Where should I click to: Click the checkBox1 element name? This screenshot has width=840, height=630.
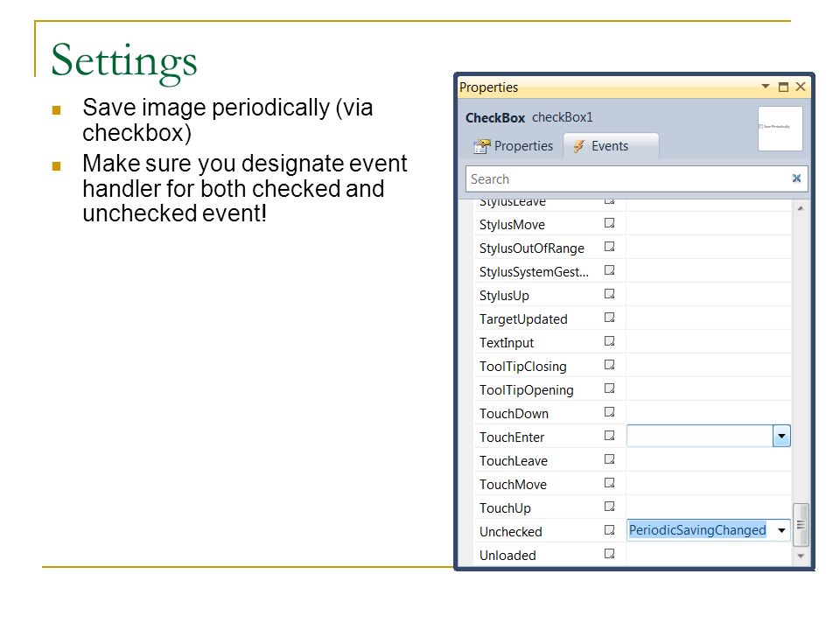(x=562, y=116)
